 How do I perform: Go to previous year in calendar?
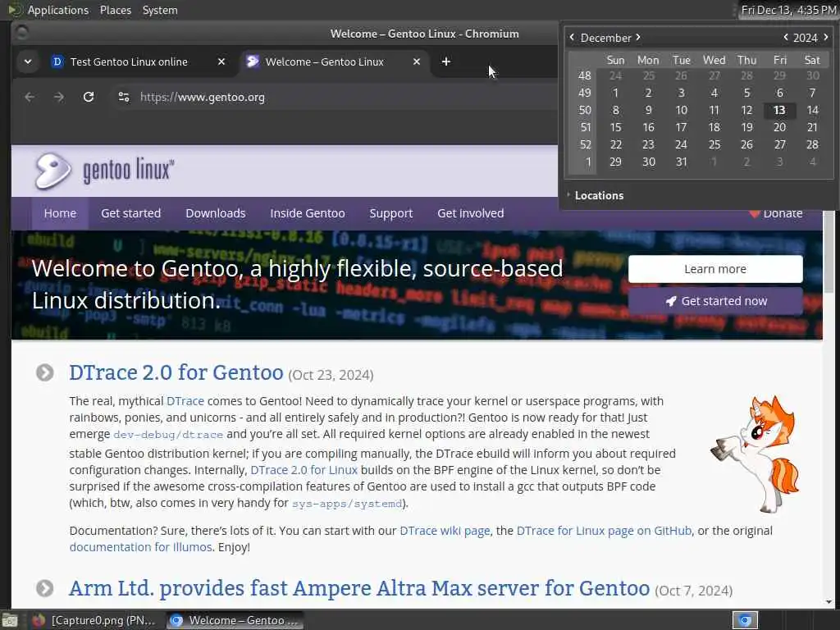[x=785, y=38]
